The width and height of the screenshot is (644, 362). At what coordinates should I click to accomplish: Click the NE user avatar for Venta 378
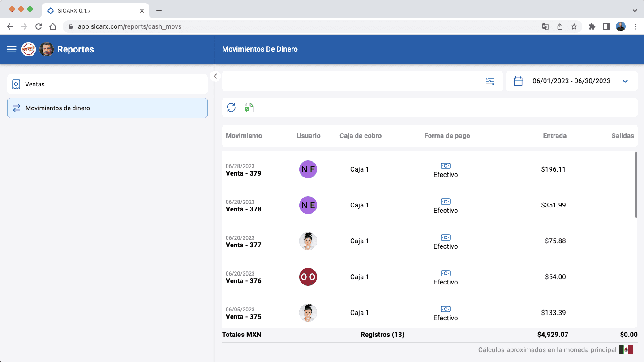(x=308, y=205)
